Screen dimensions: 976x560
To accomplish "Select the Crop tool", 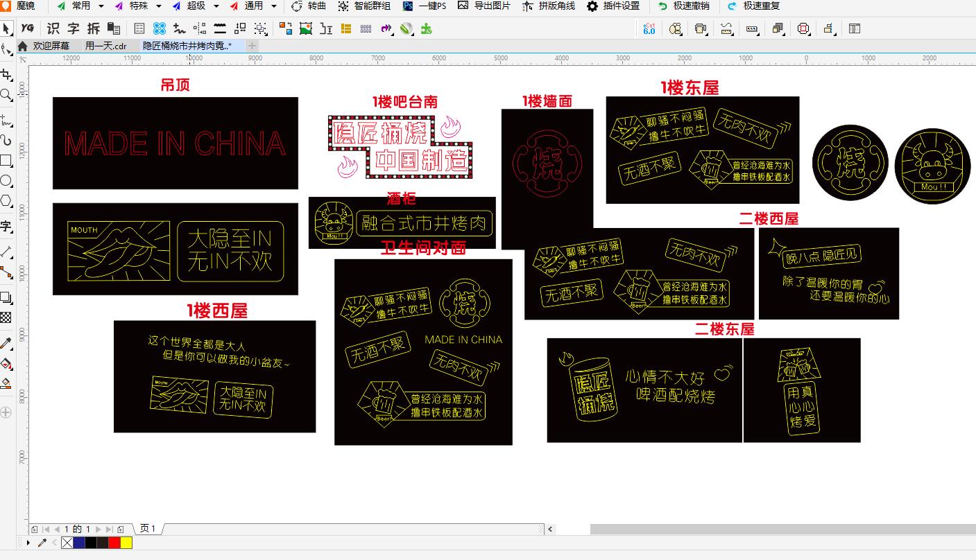I will pyautogui.click(x=6, y=74).
